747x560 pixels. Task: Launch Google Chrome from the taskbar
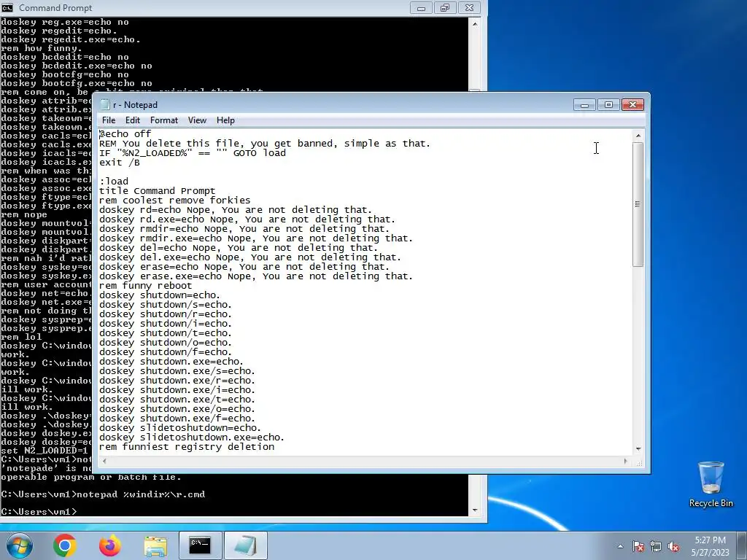tap(64, 545)
